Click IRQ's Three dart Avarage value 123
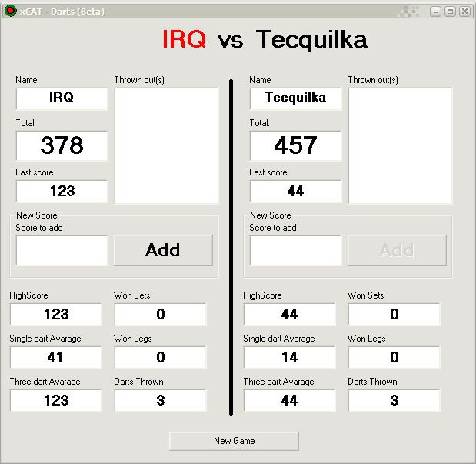The height and width of the screenshot is (464, 476). point(56,400)
